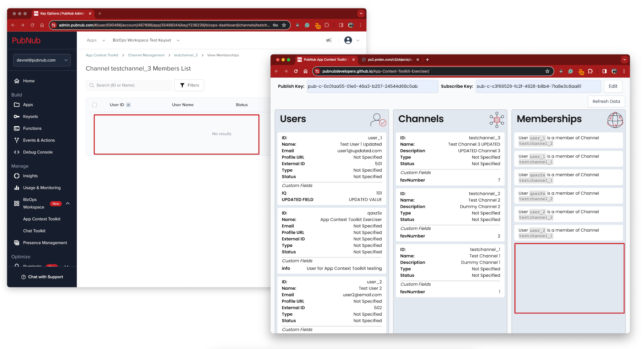The image size is (644, 349).
Task: Toggle the BizOps Workspace expand arrow
Action: point(68,204)
